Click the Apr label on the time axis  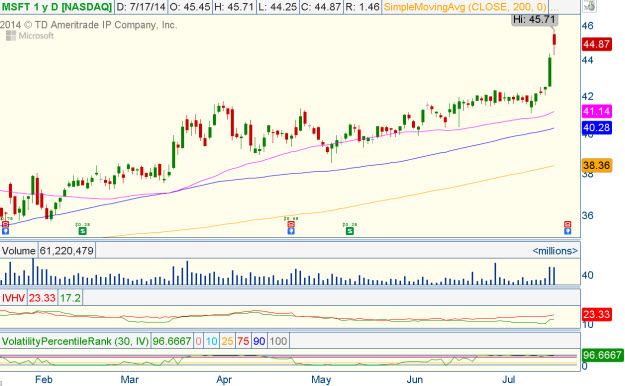click(224, 380)
